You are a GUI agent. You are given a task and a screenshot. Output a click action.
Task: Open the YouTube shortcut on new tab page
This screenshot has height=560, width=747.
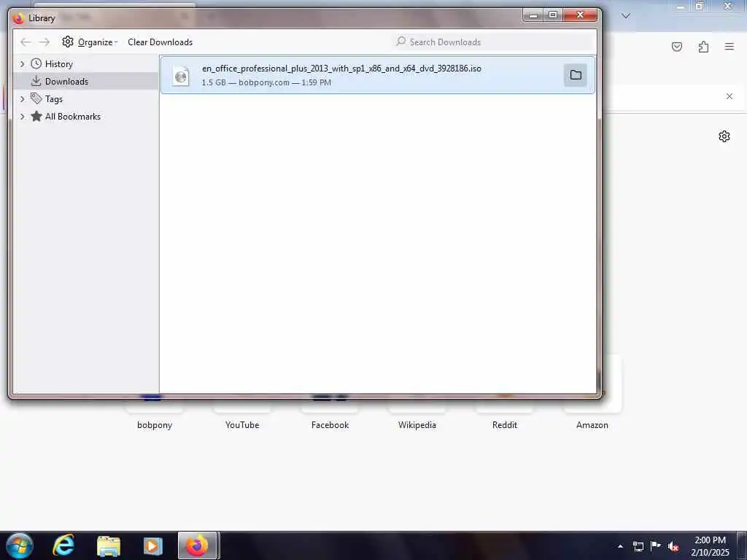242,425
